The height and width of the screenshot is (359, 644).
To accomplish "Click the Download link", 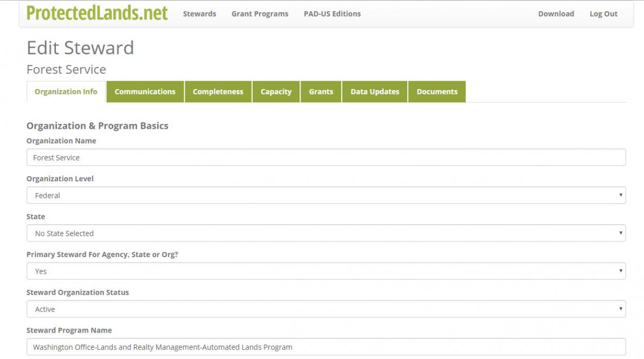I will click(556, 14).
